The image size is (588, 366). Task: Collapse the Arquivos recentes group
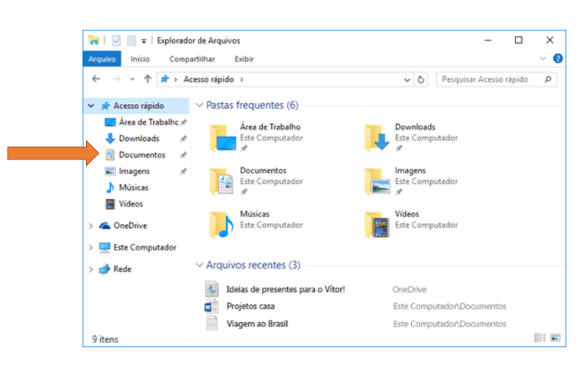(x=199, y=265)
